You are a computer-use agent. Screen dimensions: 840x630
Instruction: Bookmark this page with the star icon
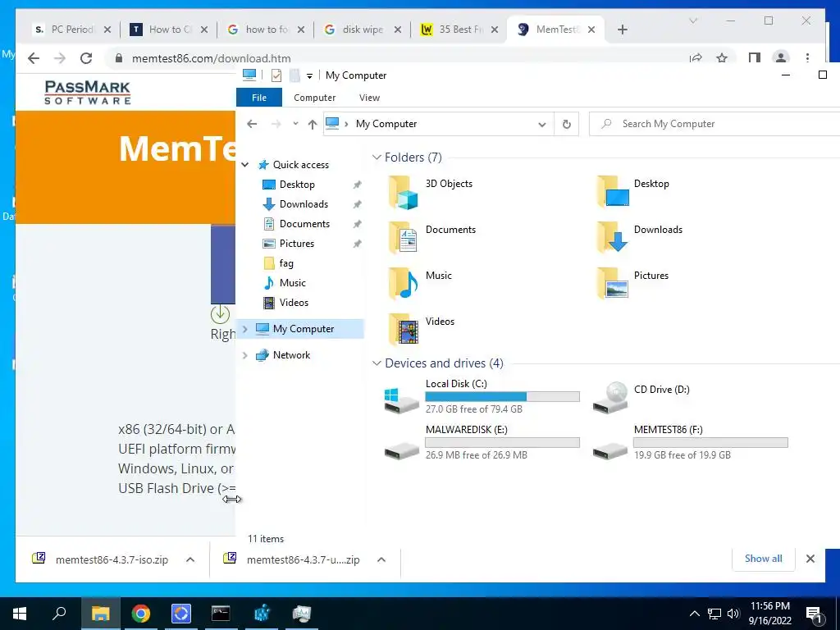coord(722,58)
